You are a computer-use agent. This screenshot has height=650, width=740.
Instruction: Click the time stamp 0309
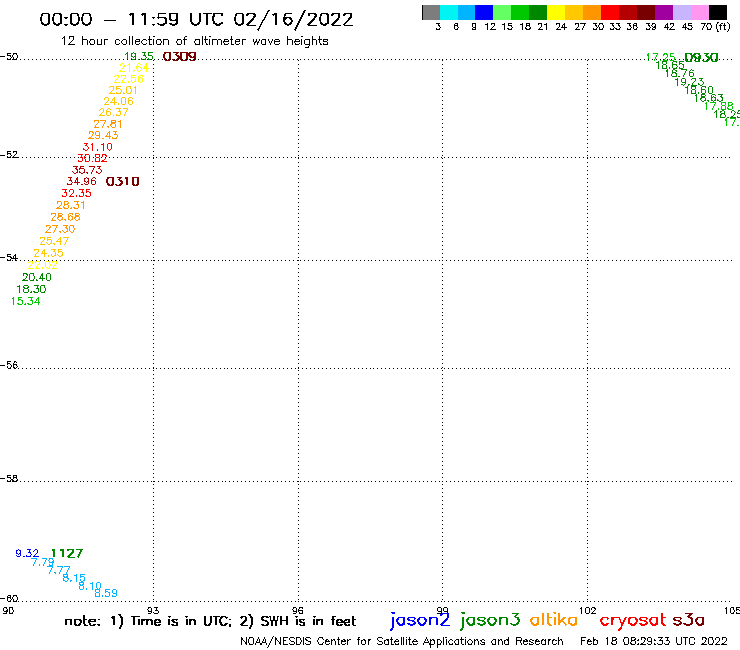179,57
